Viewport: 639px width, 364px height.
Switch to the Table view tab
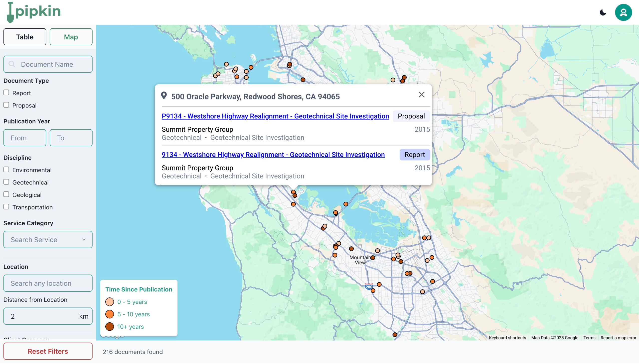click(25, 37)
